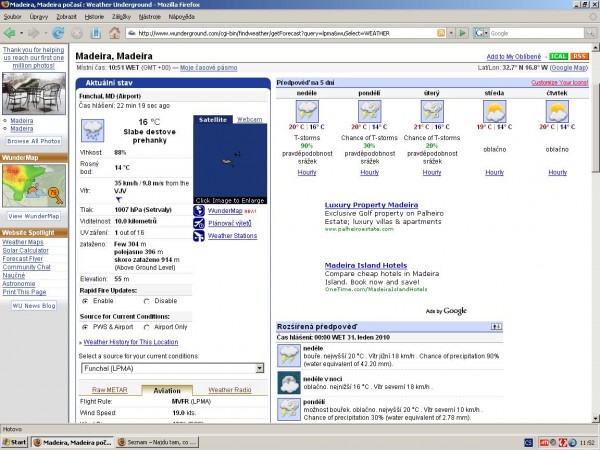600x450 pixels.
Task: Switch to the Webcam tab
Action: point(249,119)
